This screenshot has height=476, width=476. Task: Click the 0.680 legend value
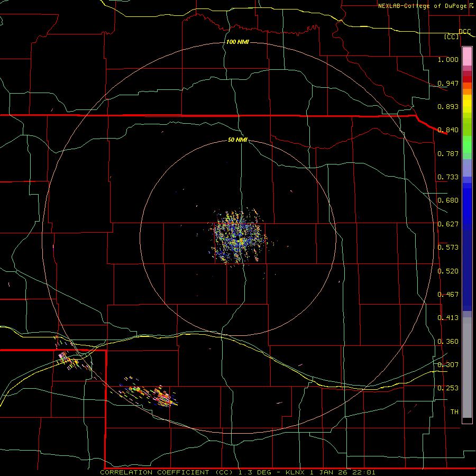pyautogui.click(x=448, y=200)
